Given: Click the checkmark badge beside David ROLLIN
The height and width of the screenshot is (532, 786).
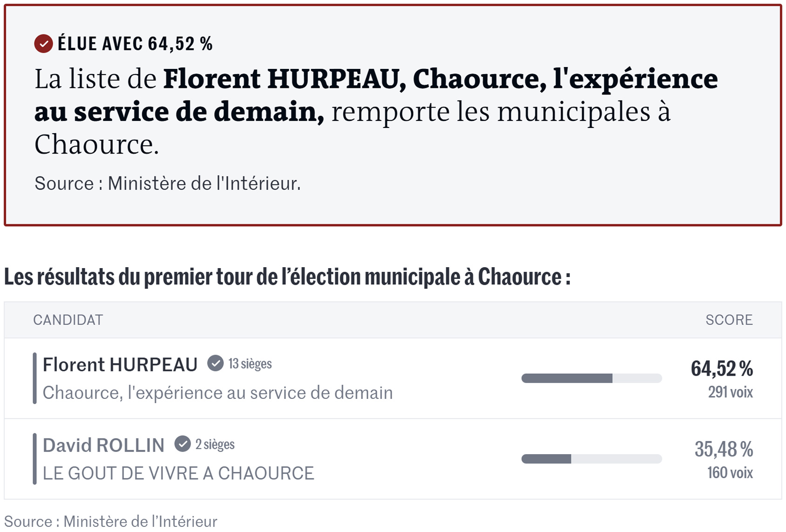Looking at the screenshot, I should pyautogui.click(x=183, y=444).
